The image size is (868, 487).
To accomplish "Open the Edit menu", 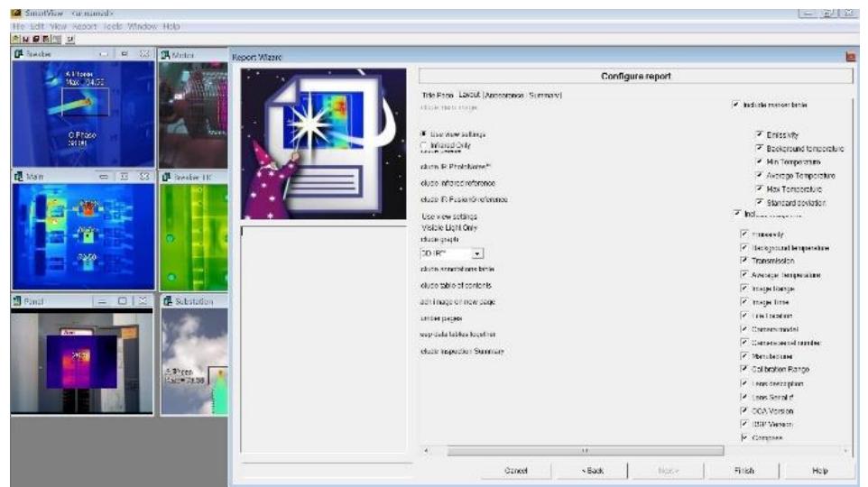I will pyautogui.click(x=37, y=26).
